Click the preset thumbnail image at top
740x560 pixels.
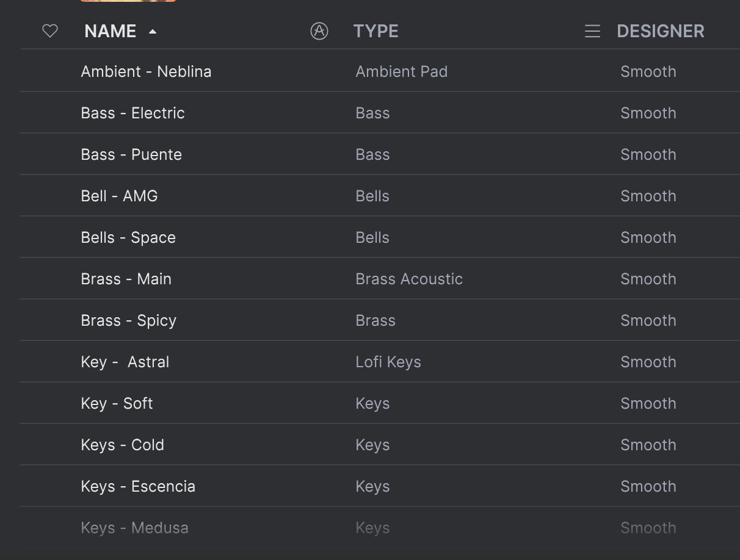coord(128,1)
